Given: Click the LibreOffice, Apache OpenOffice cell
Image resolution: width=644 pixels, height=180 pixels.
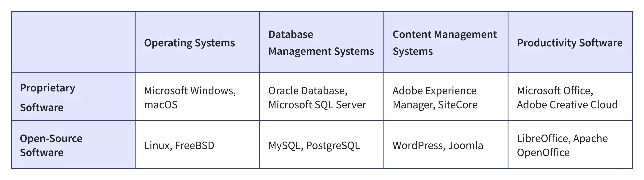Looking at the screenshot, I should pos(562,145).
